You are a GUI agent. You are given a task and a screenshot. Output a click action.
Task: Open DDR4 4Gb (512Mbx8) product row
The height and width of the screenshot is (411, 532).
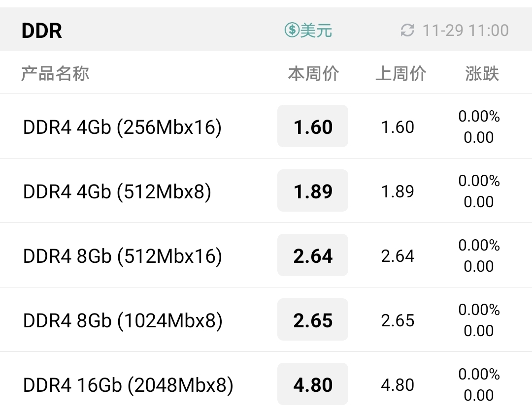click(117, 191)
